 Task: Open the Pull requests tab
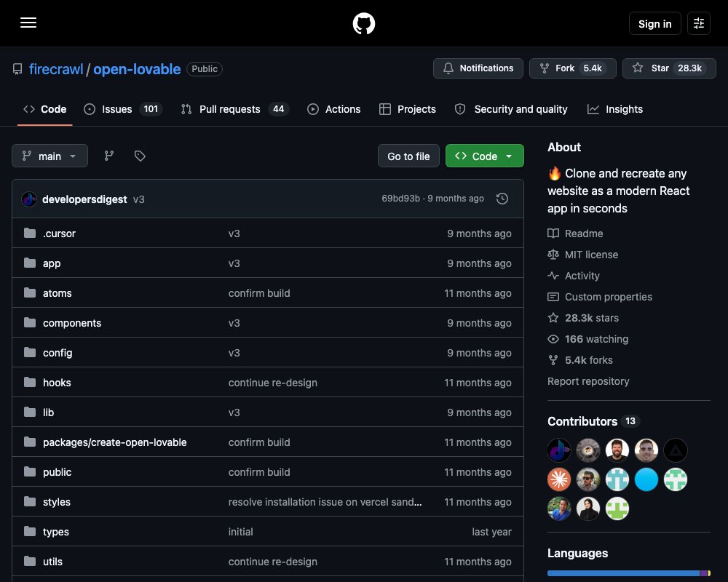tap(234, 109)
